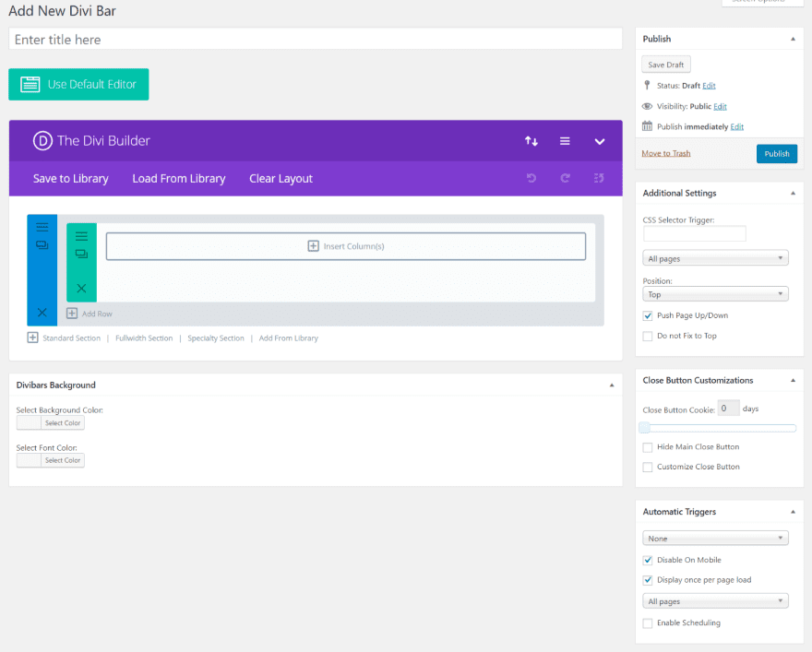Open Divi Builder hamburger settings icon
This screenshot has width=812, height=652.
565,141
